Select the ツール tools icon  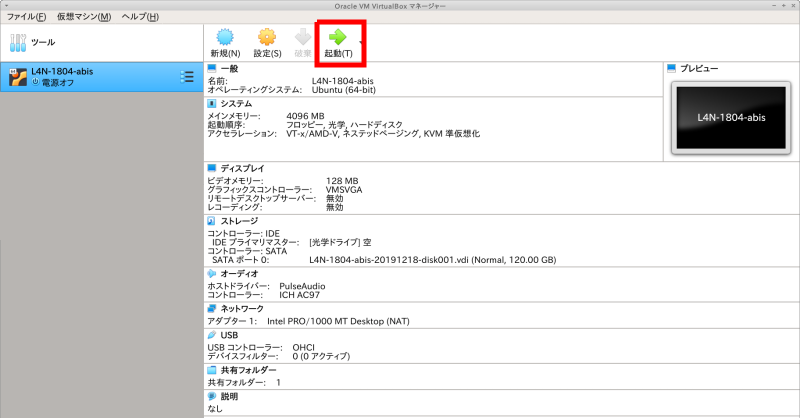[x=18, y=42]
